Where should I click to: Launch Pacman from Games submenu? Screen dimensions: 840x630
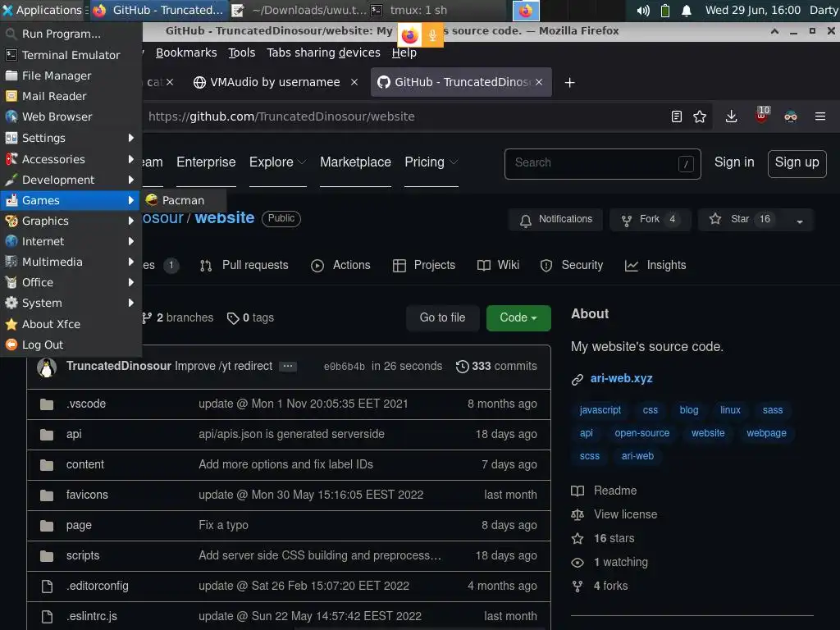point(183,200)
